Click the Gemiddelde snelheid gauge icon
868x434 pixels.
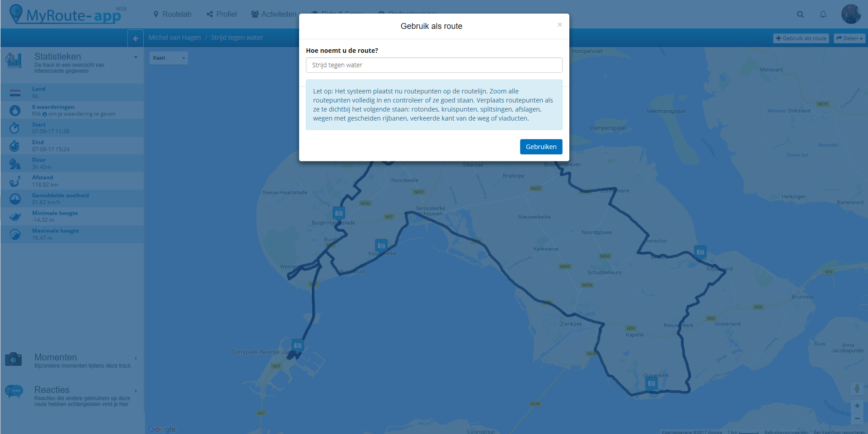click(x=15, y=199)
